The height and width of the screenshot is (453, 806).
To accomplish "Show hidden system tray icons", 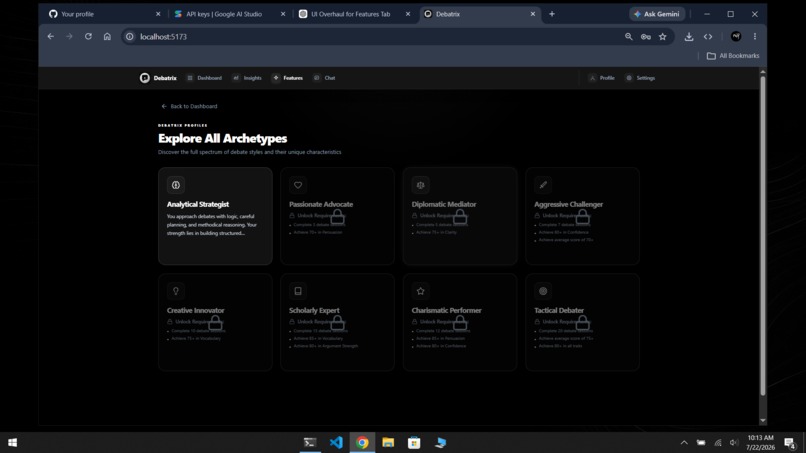I will [684, 443].
